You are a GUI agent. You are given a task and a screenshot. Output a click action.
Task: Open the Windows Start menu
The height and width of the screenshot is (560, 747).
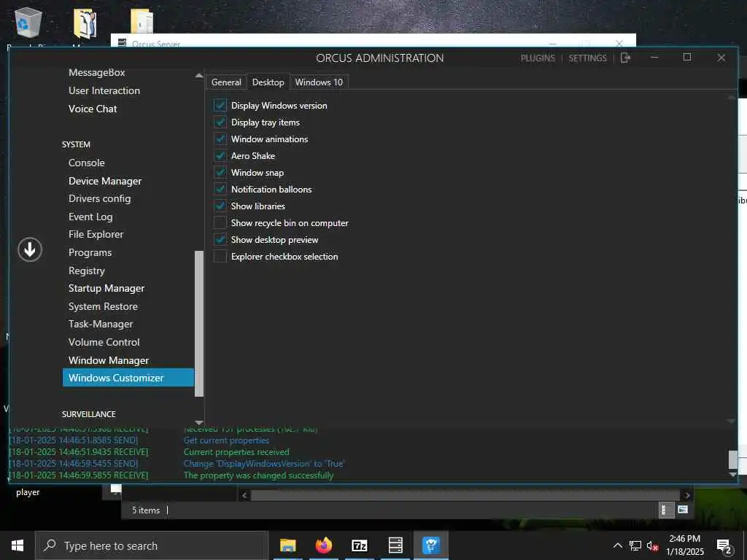(18, 545)
